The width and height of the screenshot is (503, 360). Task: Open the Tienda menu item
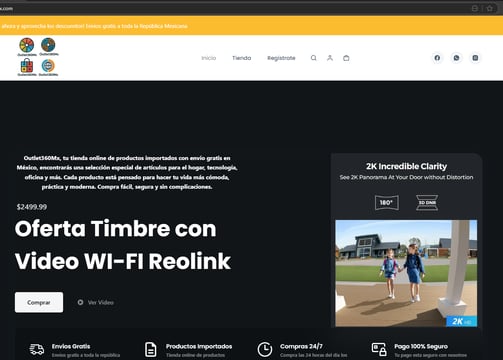coord(242,58)
